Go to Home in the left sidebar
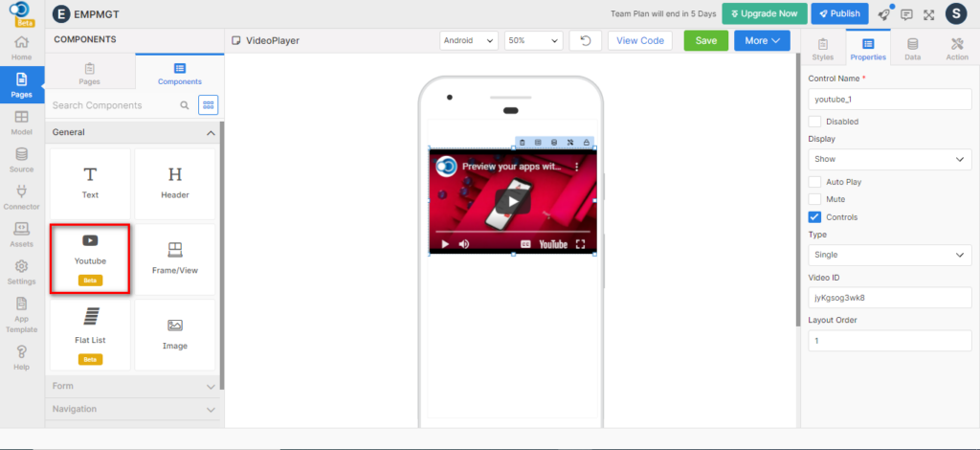 coord(21,48)
